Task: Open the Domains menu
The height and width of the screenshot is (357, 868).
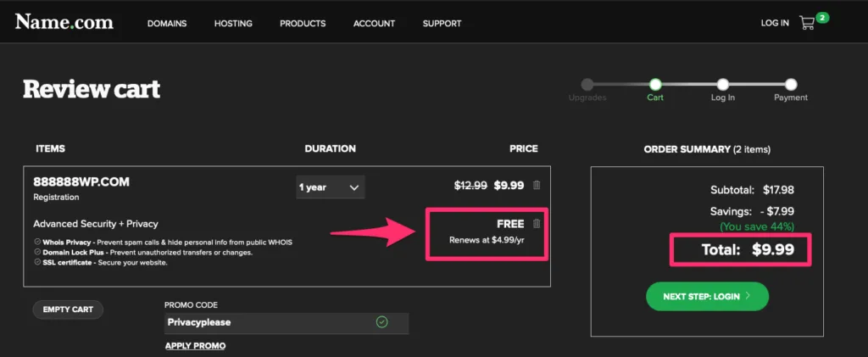Action: click(167, 24)
